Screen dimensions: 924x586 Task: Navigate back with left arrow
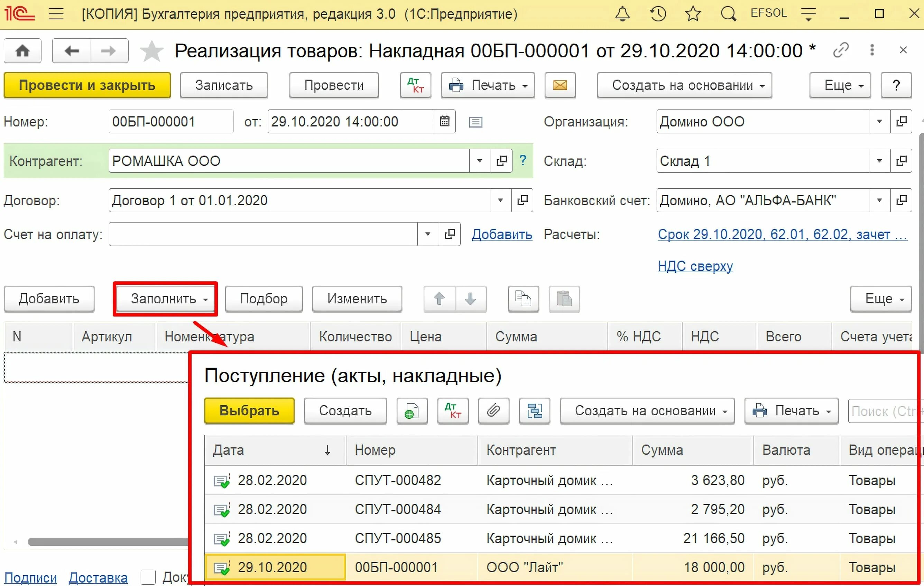pyautogui.click(x=71, y=51)
